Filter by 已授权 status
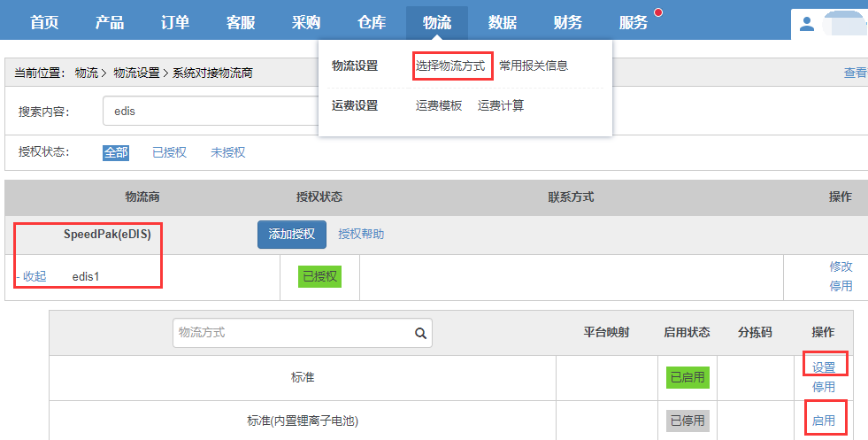This screenshot has height=440, width=868. pos(169,152)
